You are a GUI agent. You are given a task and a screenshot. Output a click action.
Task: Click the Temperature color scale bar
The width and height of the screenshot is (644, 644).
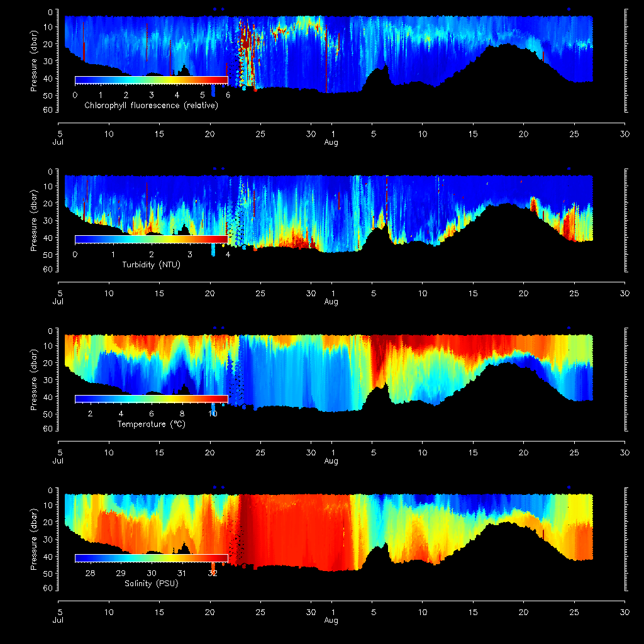coord(151,399)
